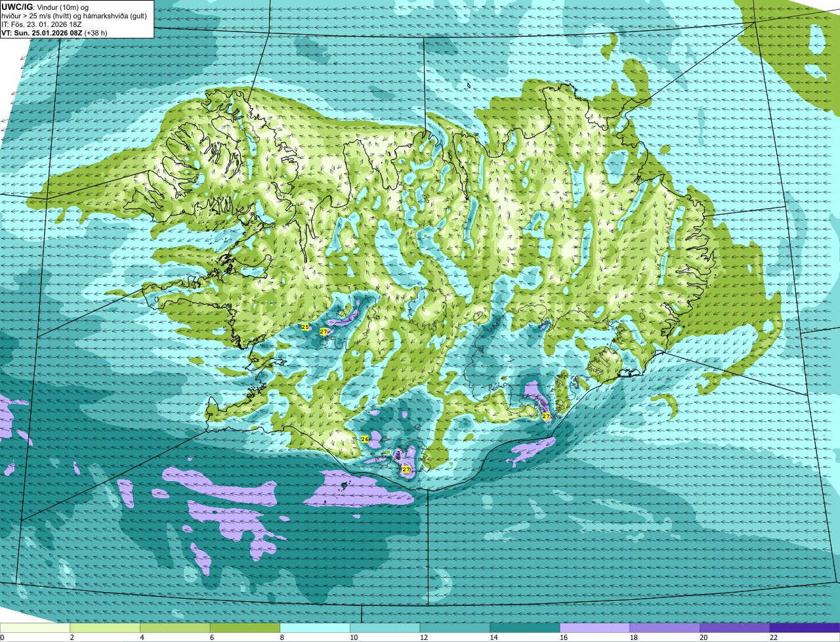Click the yellow 26 gust marker
The image size is (840, 642).
point(365,439)
